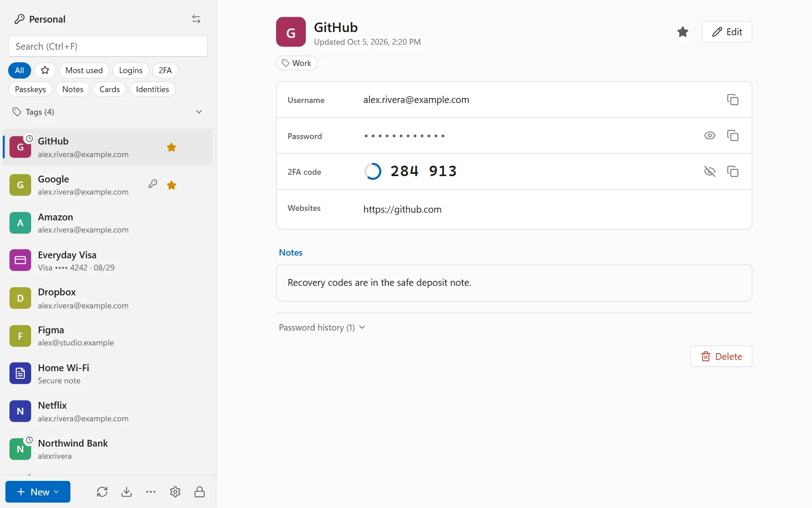Copy the 2FA code
This screenshot has width=812, height=508.
click(x=733, y=172)
